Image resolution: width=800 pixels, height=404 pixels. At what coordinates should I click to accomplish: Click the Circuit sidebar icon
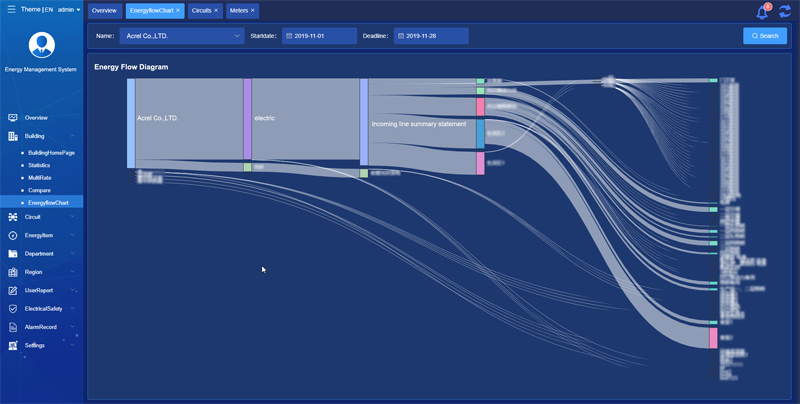coord(13,217)
